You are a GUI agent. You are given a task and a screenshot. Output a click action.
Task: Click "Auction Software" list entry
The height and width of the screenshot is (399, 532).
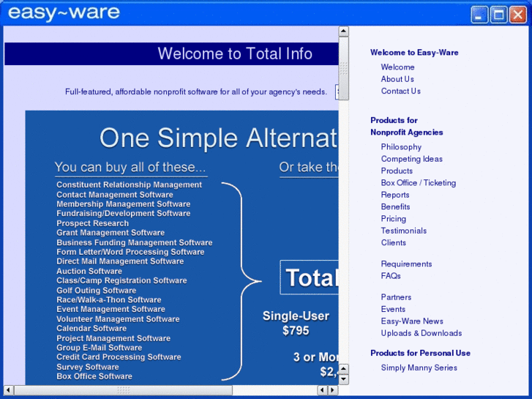coord(89,272)
